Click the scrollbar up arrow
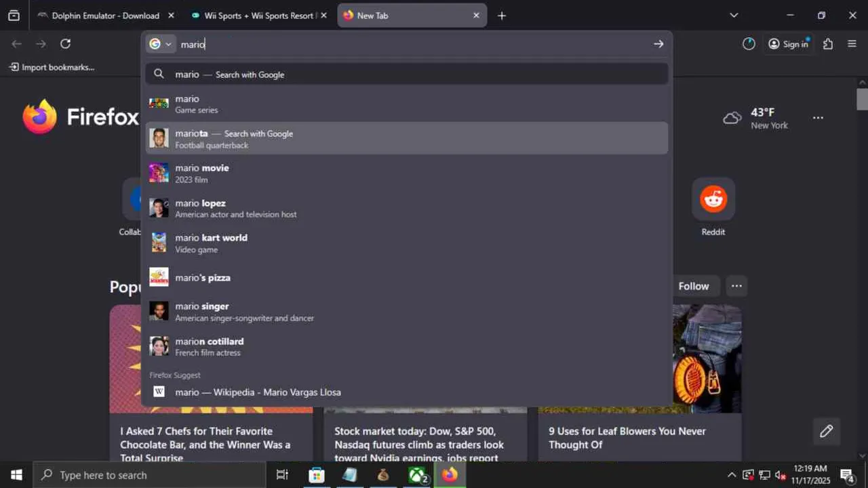 pyautogui.click(x=862, y=83)
